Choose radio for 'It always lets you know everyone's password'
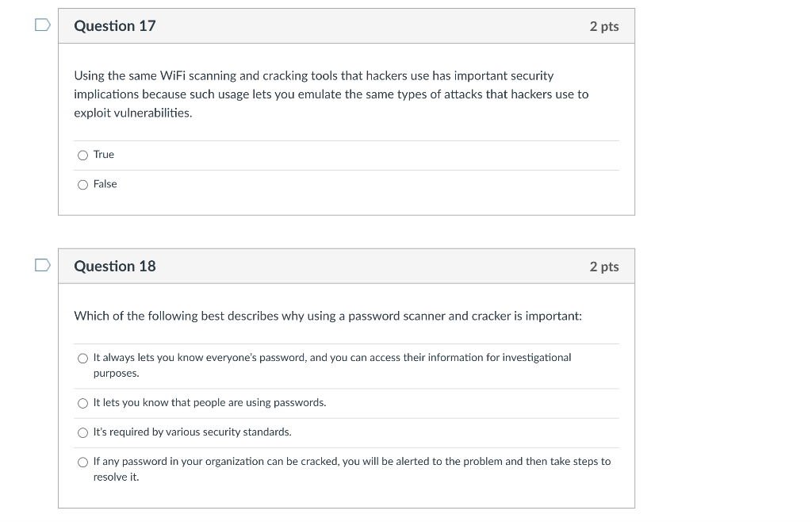This screenshot has width=812, height=522. (82, 359)
